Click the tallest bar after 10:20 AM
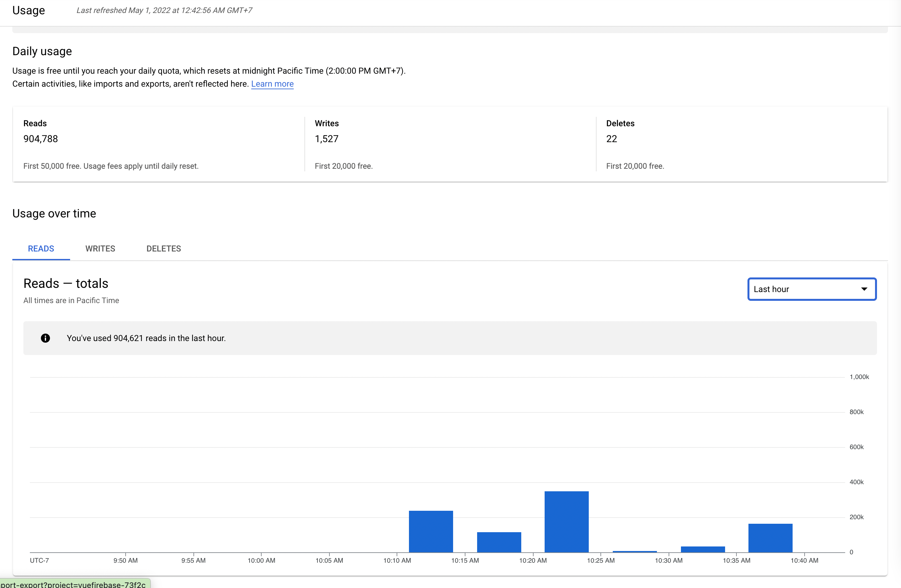The image size is (901, 588). click(566, 522)
